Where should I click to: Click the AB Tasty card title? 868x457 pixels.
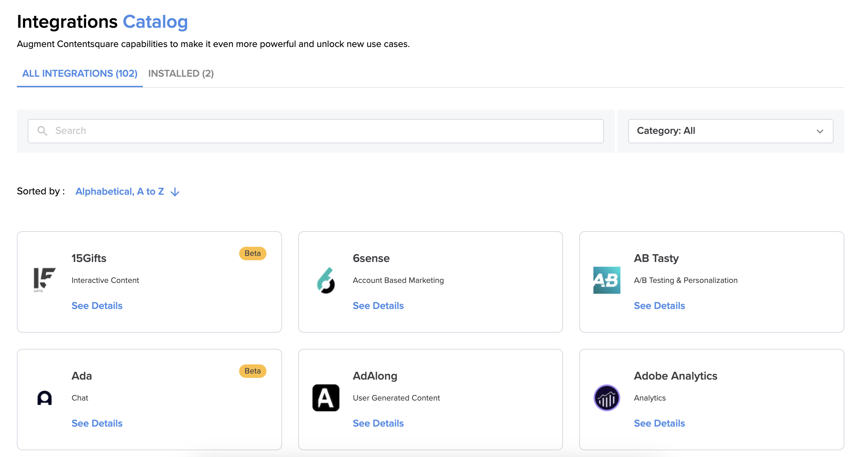coord(656,258)
